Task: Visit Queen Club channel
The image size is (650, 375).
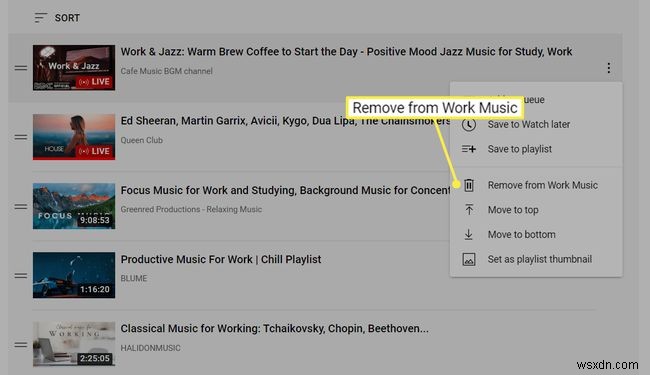Action: click(141, 140)
